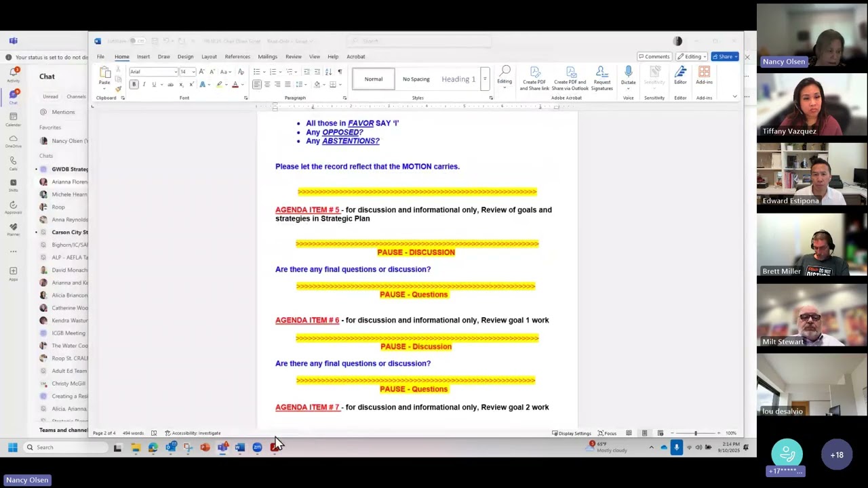The height and width of the screenshot is (488, 868).
Task: Apply Center paragraph alignment
Action: pos(267,85)
